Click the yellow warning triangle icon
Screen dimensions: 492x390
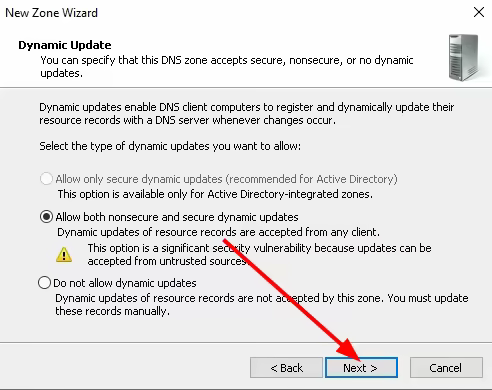pyautogui.click(x=64, y=255)
